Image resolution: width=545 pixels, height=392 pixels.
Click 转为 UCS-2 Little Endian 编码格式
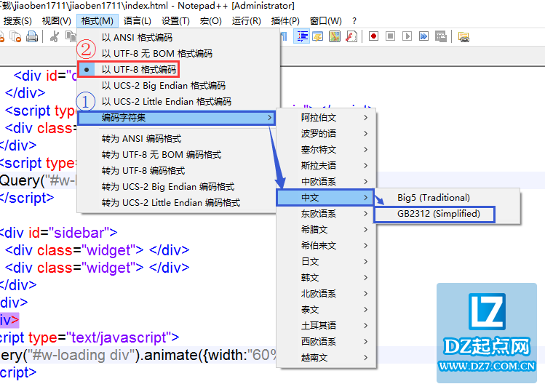[x=178, y=203]
